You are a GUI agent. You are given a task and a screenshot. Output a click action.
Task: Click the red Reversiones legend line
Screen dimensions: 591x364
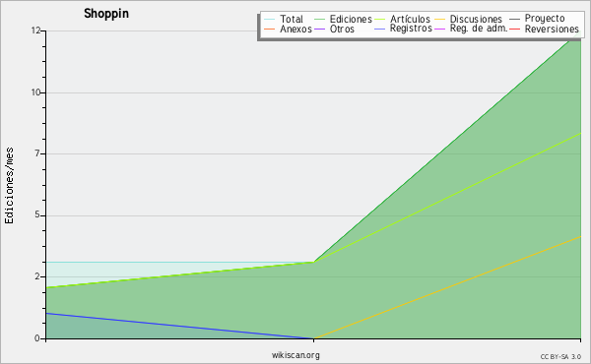(514, 29)
